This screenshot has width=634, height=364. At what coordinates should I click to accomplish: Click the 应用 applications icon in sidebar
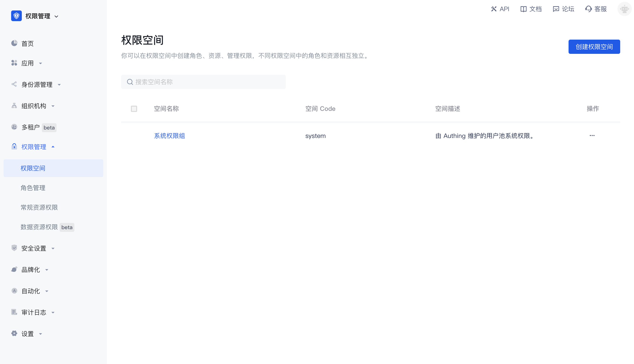click(14, 63)
